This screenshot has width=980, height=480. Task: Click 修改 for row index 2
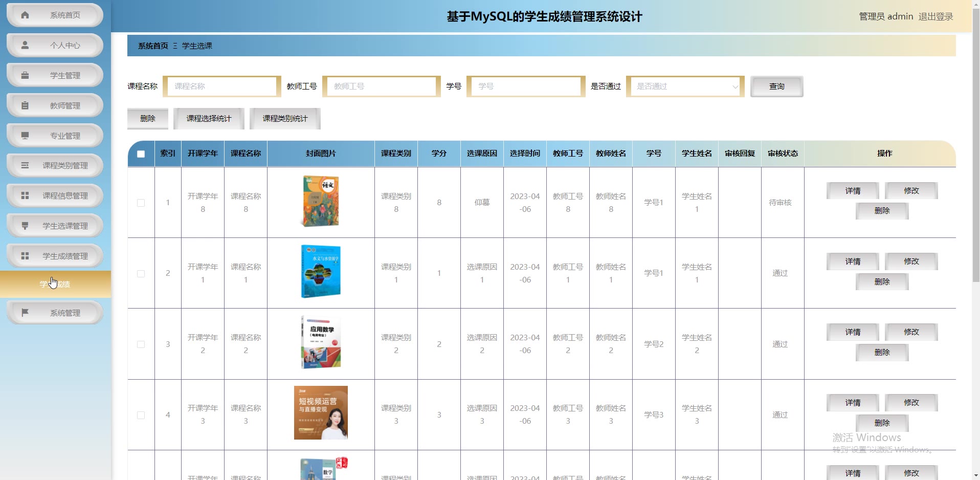[x=911, y=261]
